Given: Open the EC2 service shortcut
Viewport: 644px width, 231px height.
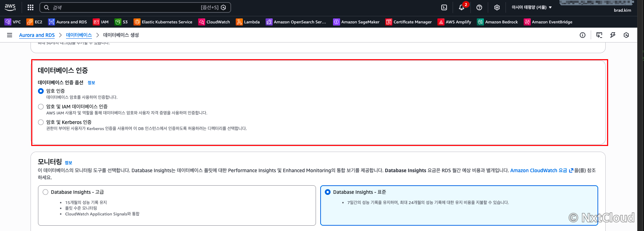Looking at the screenshot, I should tap(34, 22).
